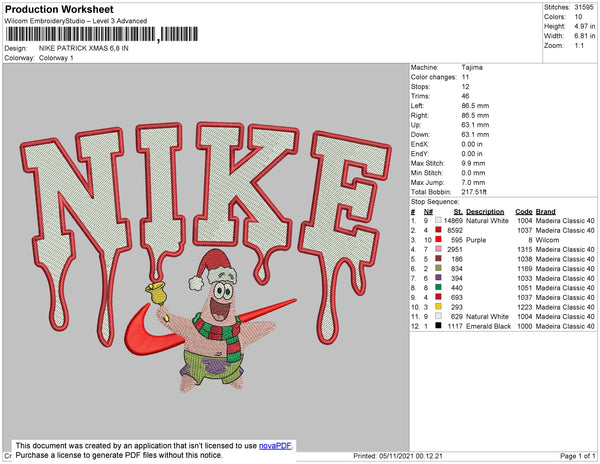Screen dimensions: 600x464
Task: Click the Height value 4.97 in
Action: coord(585,26)
